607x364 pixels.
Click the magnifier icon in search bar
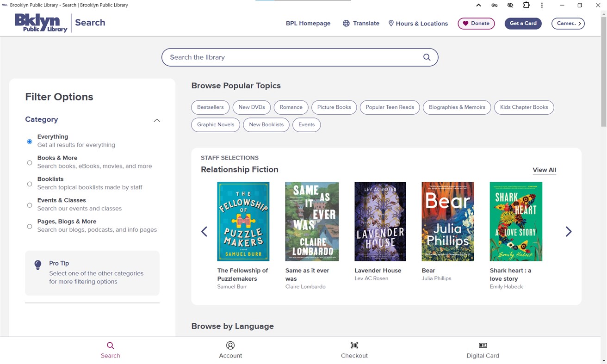tap(427, 57)
